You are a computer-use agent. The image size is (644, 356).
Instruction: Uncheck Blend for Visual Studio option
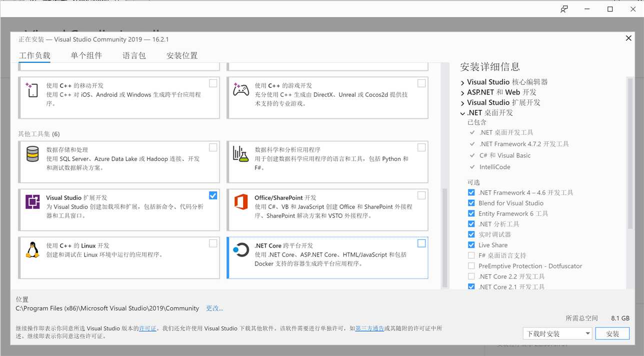(471, 203)
